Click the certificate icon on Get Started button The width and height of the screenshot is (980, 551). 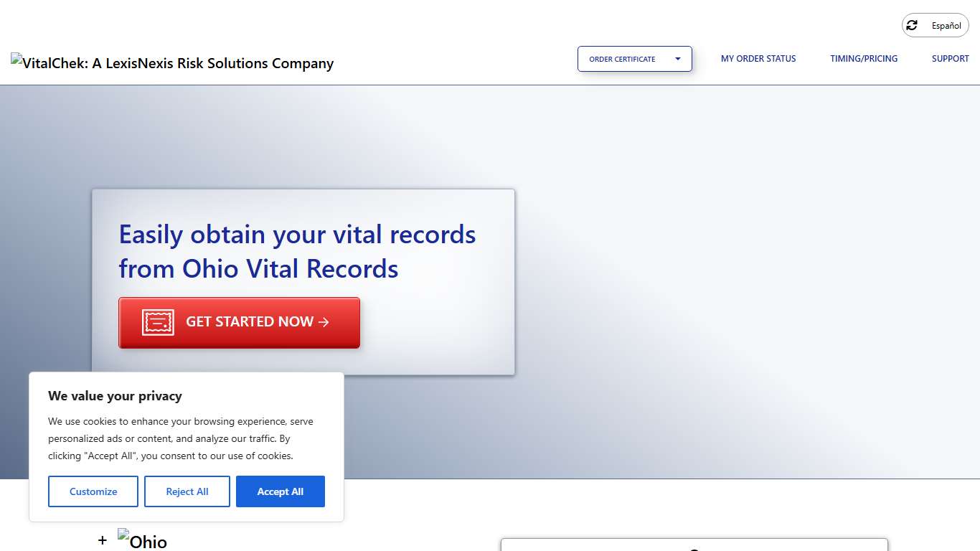coord(157,322)
